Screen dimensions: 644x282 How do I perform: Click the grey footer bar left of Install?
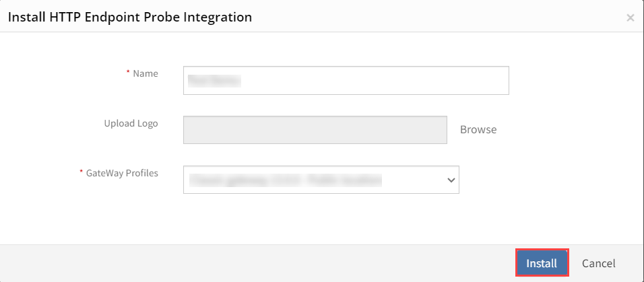(255, 263)
